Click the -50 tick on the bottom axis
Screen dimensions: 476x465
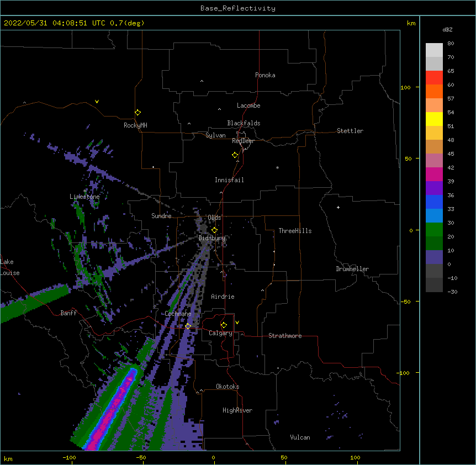141,457
